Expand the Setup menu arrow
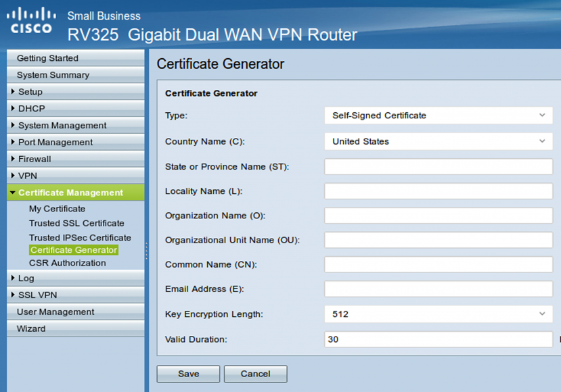Screen dimensions: 561x392 [13, 91]
